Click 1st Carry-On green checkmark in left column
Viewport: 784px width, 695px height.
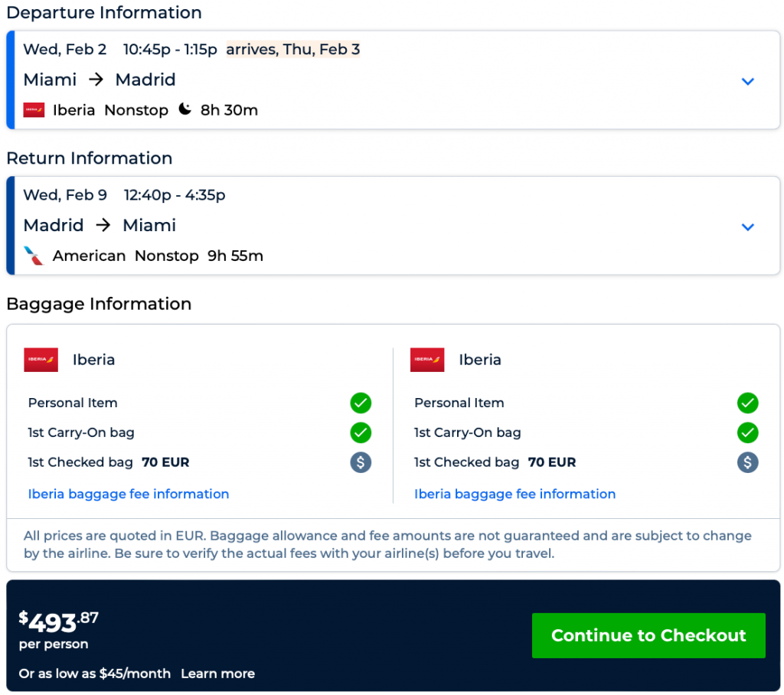pos(361,432)
